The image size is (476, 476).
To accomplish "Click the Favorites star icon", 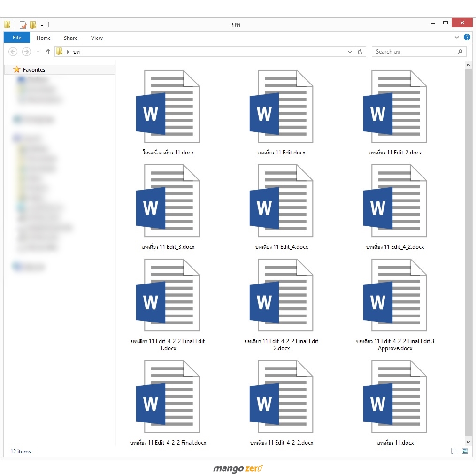I will click(x=17, y=69).
